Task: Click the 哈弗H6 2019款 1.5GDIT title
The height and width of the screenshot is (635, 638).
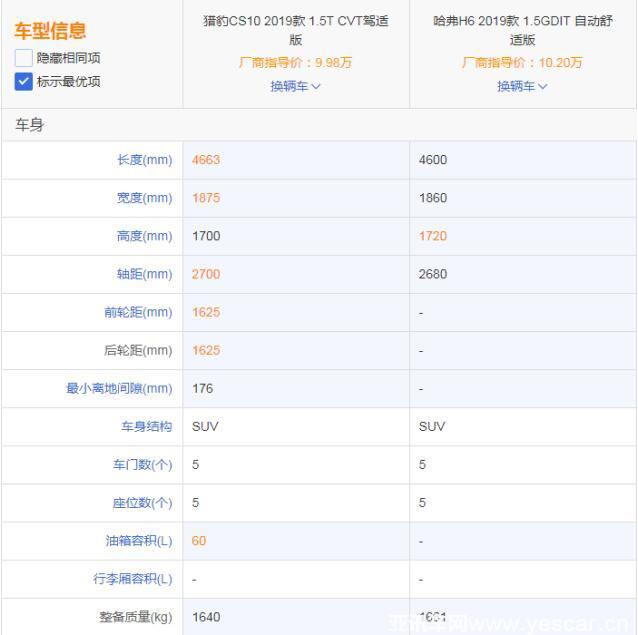Action: tap(523, 30)
